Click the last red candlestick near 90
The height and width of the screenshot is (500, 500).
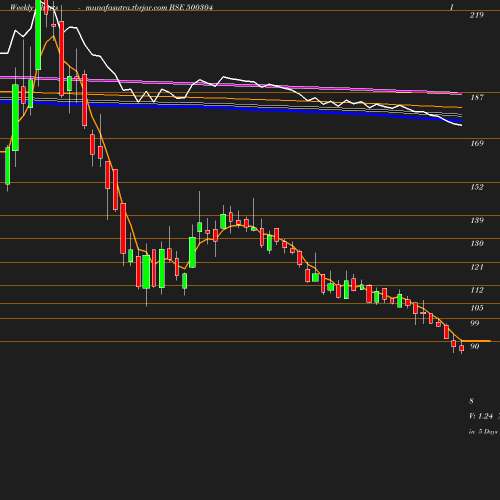click(x=462, y=348)
